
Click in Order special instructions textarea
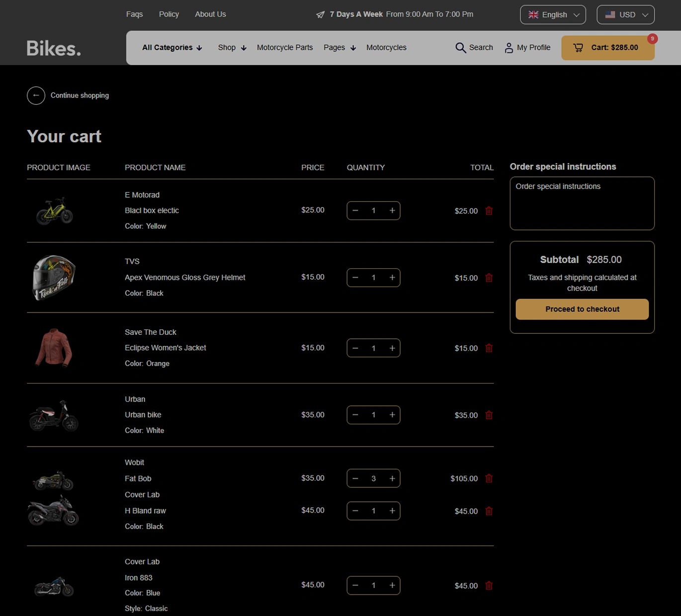(582, 203)
